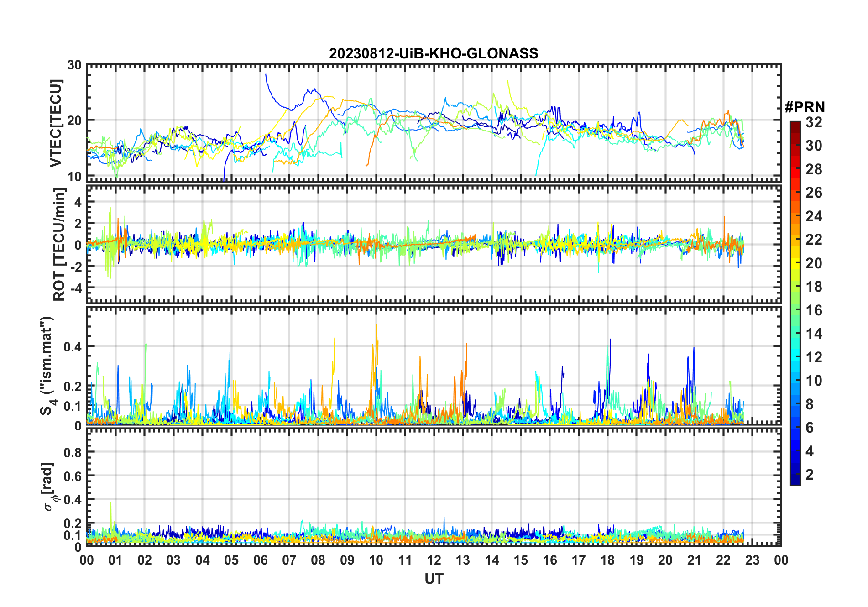Click ROT axis tick label 4
Screen dimensions: 868x607
(x=78, y=202)
